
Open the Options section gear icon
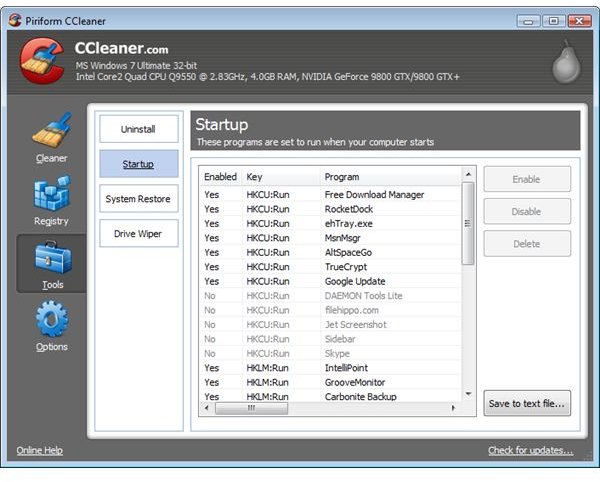(x=52, y=319)
